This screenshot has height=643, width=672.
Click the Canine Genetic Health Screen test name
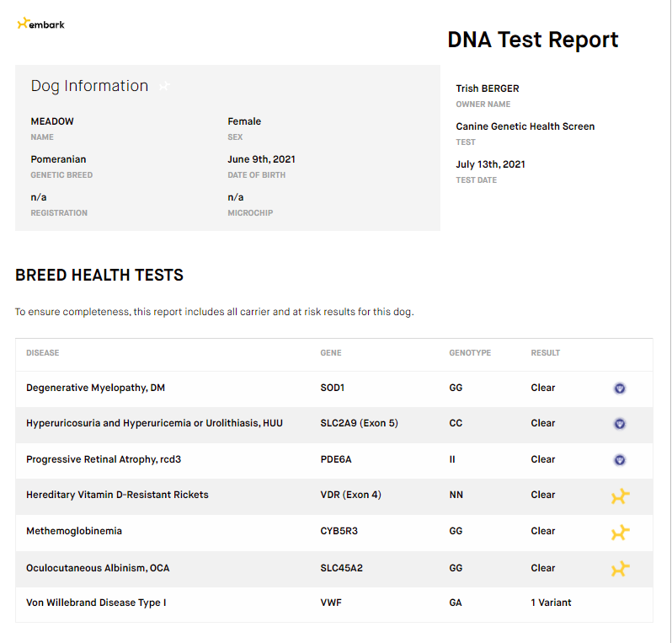click(x=525, y=126)
